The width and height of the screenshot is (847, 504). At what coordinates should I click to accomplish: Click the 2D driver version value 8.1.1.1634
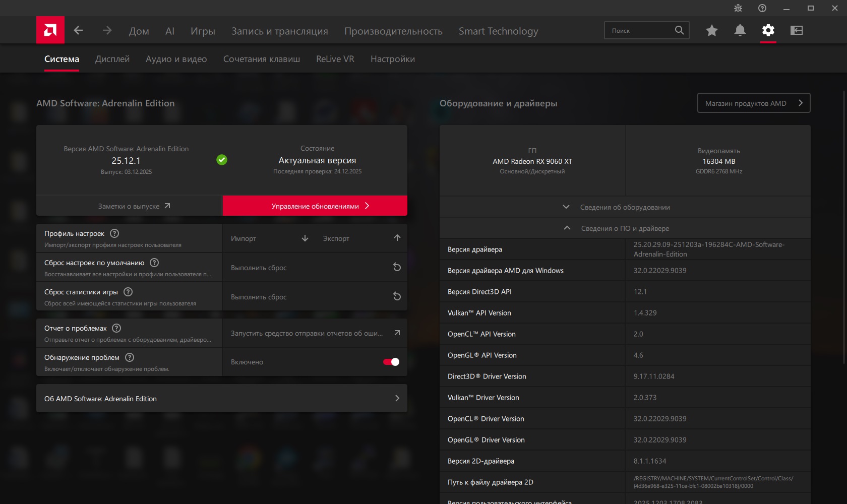click(x=650, y=461)
